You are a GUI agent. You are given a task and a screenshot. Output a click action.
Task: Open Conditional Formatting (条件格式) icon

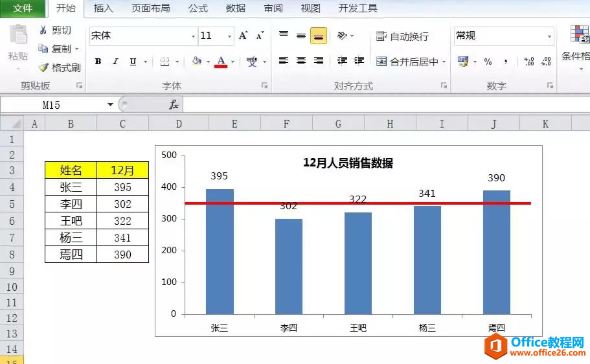point(580,34)
